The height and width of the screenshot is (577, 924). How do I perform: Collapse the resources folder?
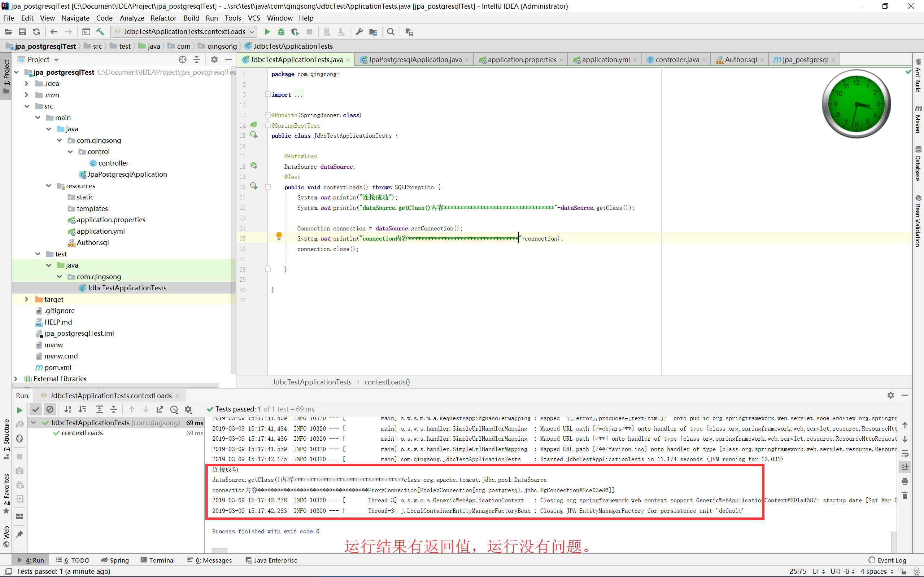pyautogui.click(x=48, y=186)
